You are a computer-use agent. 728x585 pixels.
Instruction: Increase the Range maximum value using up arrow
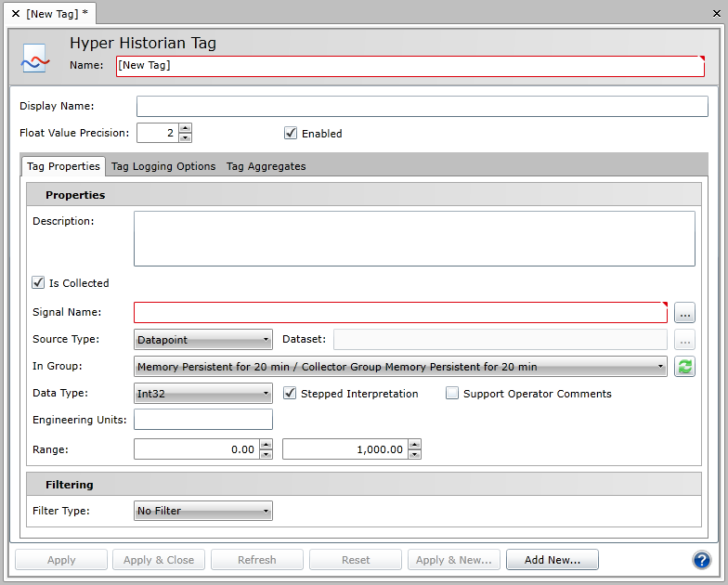(x=414, y=445)
